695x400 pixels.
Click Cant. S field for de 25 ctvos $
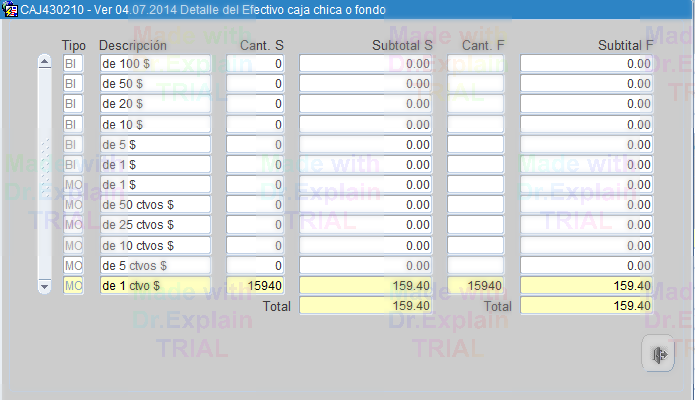[x=255, y=225]
